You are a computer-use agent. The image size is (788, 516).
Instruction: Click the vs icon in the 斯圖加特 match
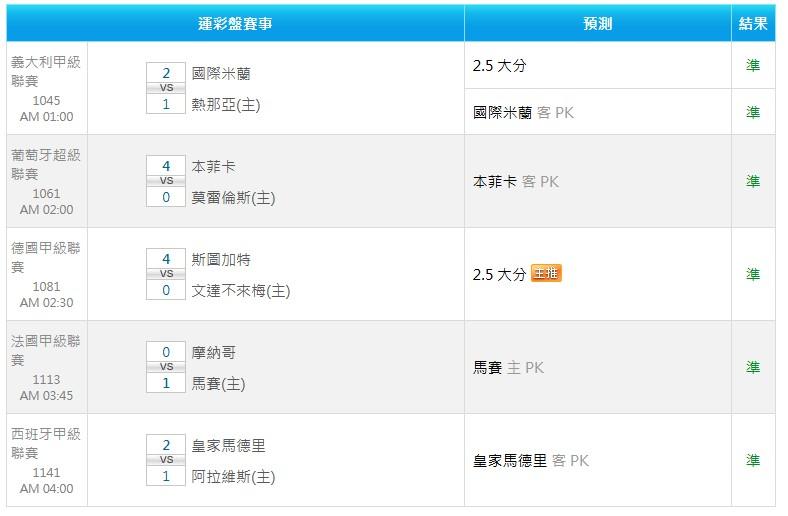[x=166, y=274]
